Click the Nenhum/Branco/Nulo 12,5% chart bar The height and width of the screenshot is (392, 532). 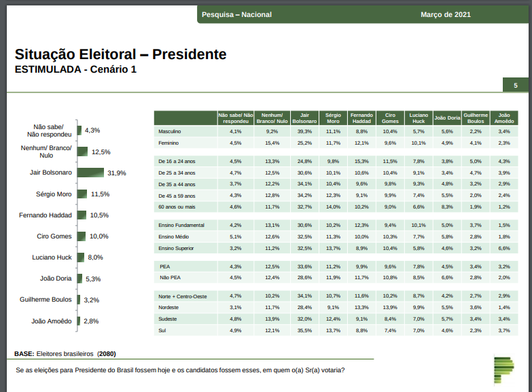(x=82, y=152)
